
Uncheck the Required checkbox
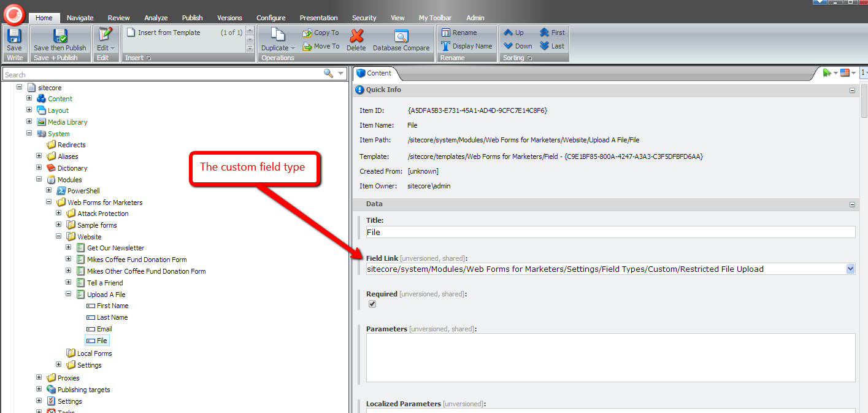click(372, 304)
